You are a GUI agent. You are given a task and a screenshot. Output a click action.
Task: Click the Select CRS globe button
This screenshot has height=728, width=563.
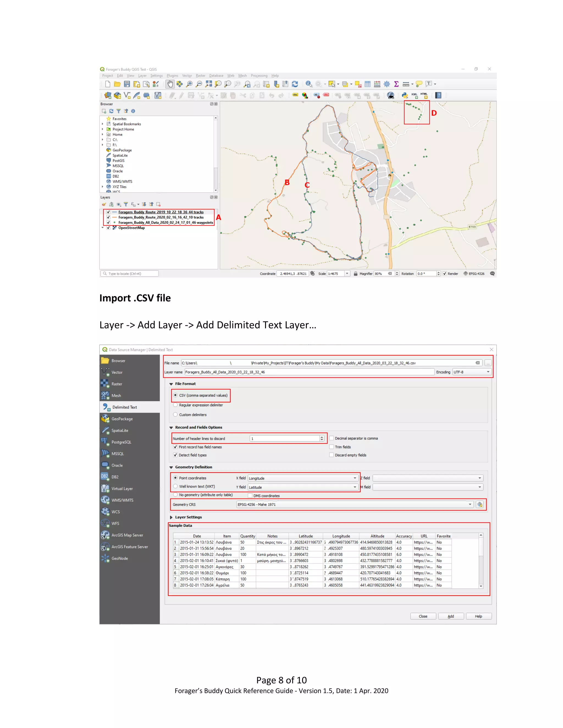click(480, 504)
